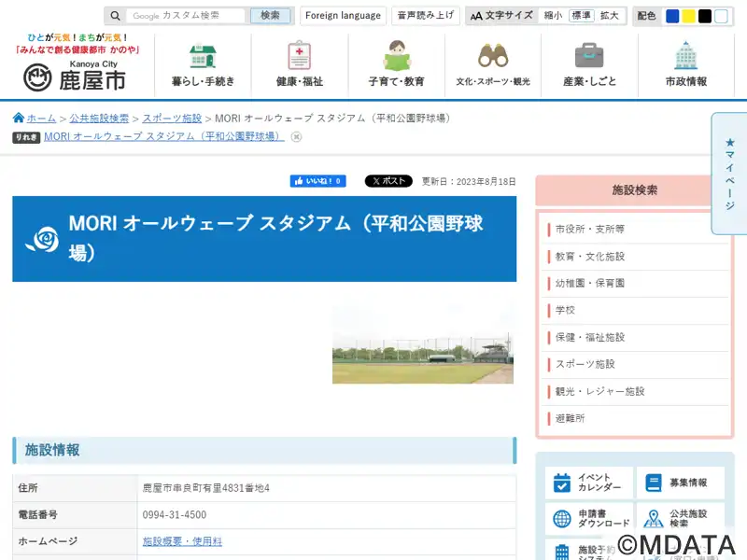Open the 施設概要・使用料 homepage link
Screen dimensions: 747x560
click(182, 541)
